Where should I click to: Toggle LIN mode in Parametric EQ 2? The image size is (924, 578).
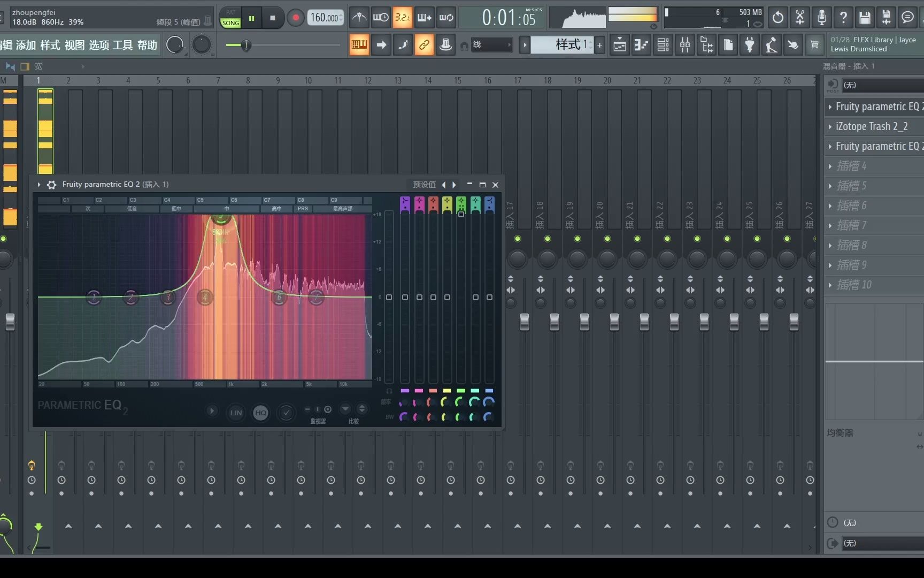(236, 413)
